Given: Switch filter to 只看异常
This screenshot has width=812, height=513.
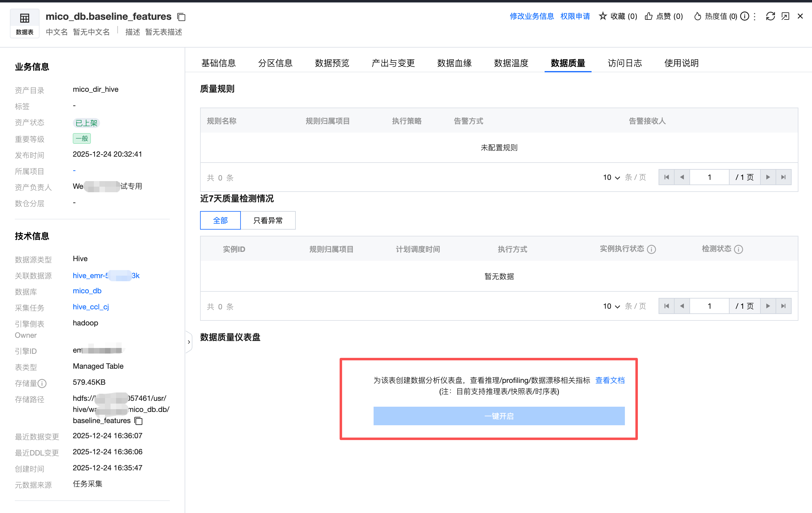Looking at the screenshot, I should (x=268, y=220).
